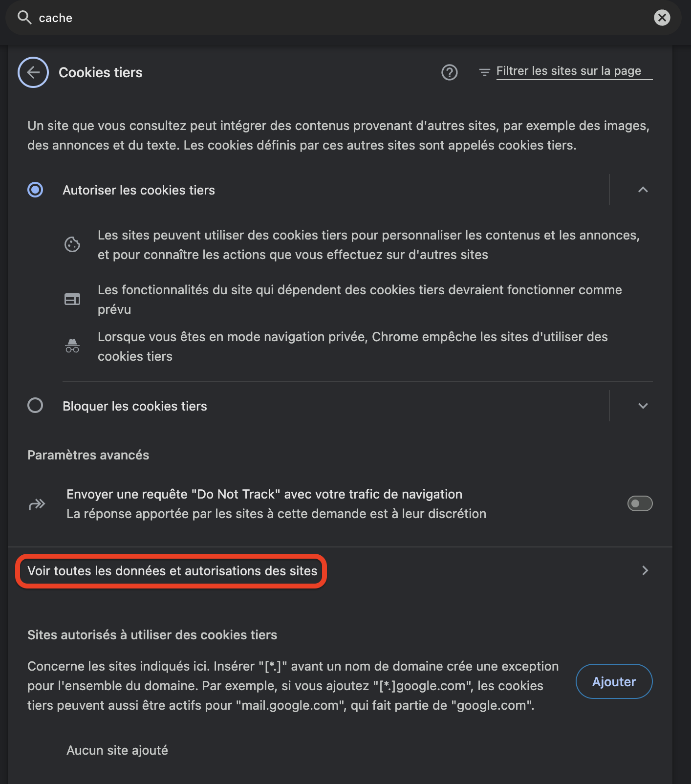Click the Filtrer les sites sur la page field
The height and width of the screenshot is (784, 691).
point(574,71)
